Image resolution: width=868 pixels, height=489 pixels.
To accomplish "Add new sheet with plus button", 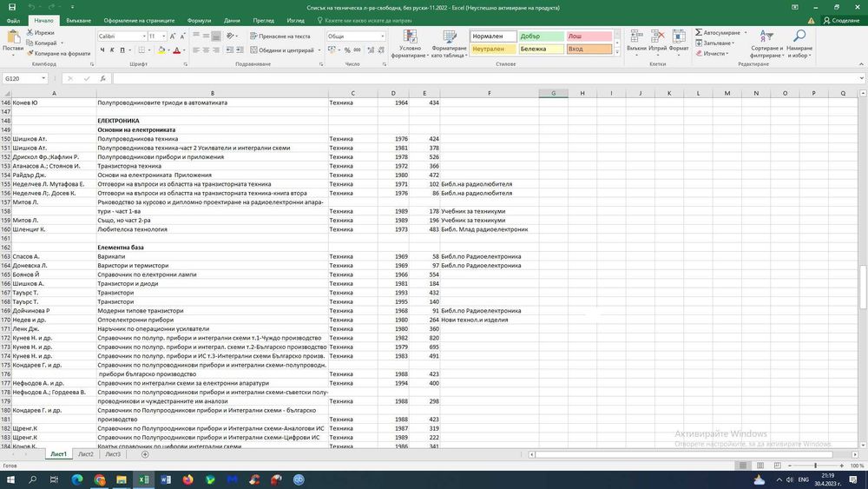I will coord(145,454).
